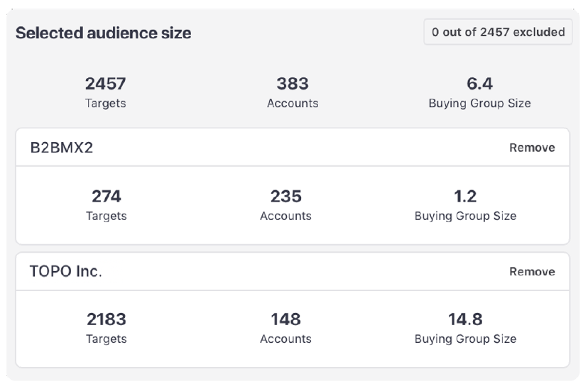Click the Accounts label under 383
Viewport: 588px width, 389px height.
click(x=293, y=104)
